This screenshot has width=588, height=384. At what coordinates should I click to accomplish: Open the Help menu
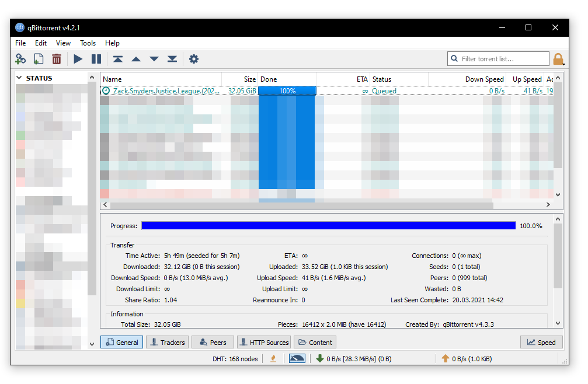112,43
